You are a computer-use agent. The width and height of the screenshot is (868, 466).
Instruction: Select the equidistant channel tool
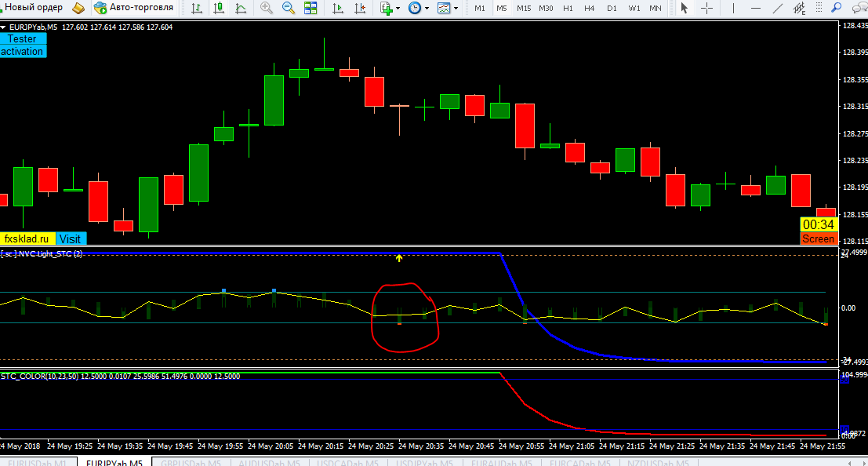pos(799,8)
